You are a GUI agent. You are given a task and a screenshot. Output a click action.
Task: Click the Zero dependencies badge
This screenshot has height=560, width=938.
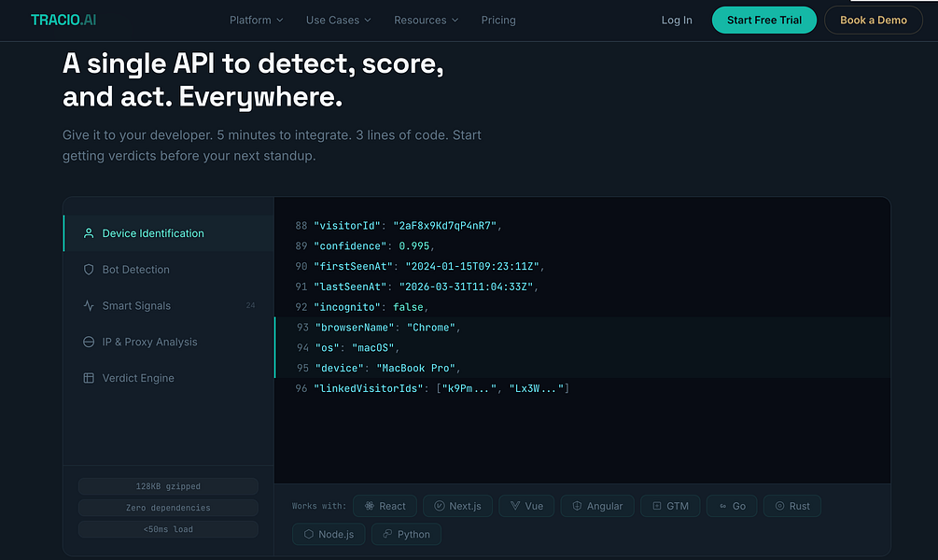(168, 508)
